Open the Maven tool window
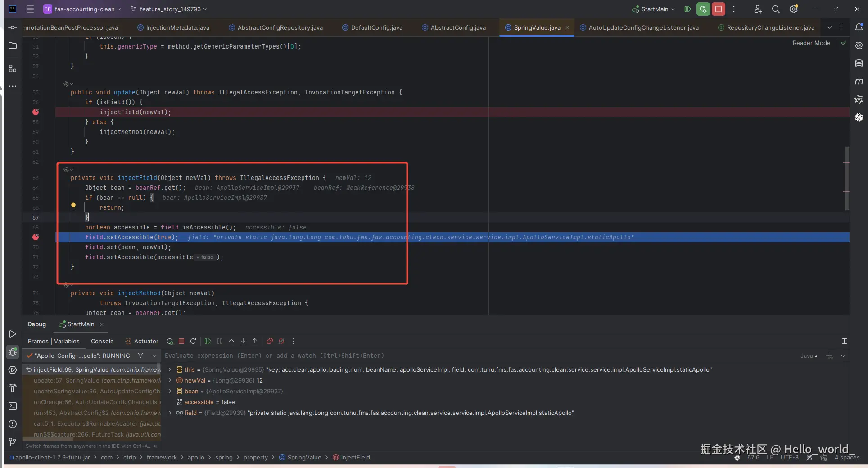 859,81
